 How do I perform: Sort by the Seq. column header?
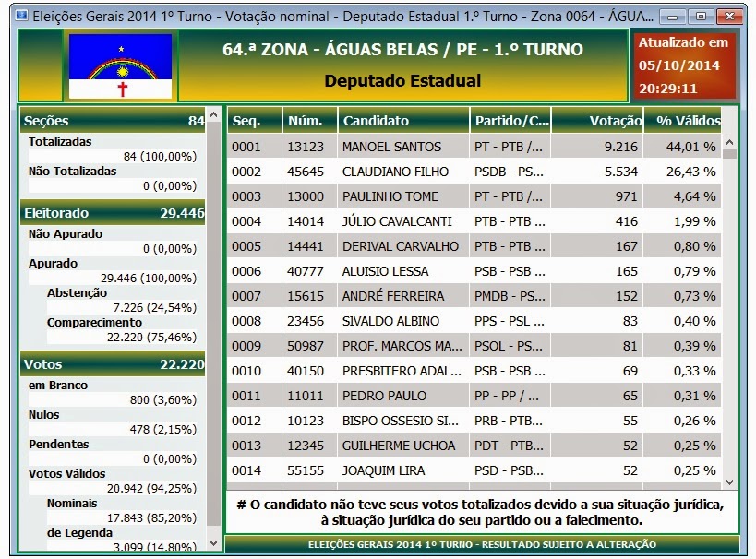tap(254, 121)
